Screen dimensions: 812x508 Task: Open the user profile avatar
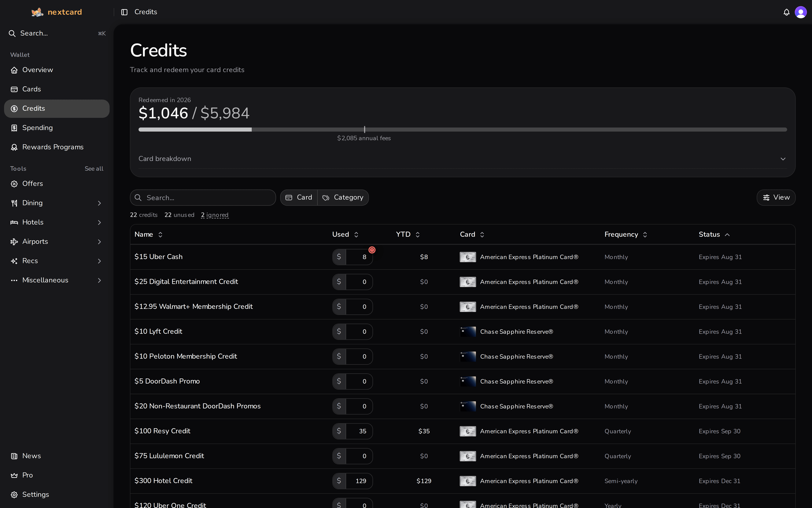pos(801,12)
